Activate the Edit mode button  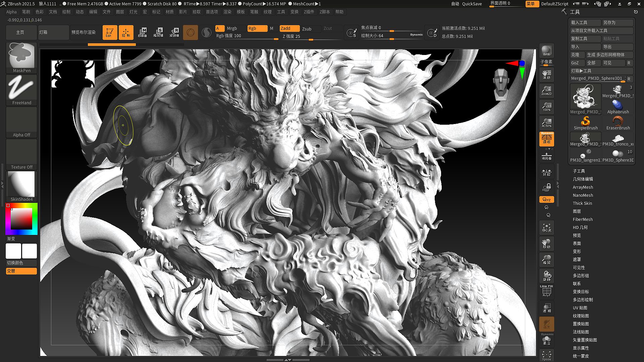(x=110, y=33)
